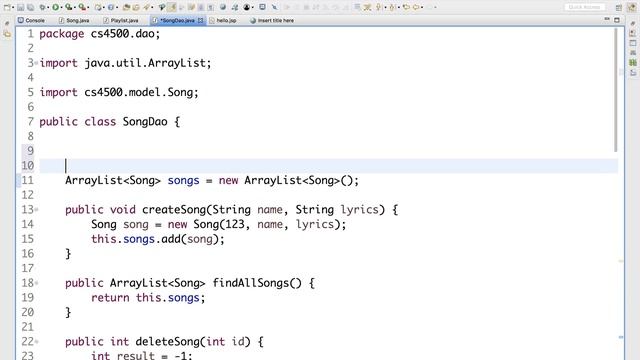The image size is (640, 360).
Task: Click the top icon in right trim bar
Action: 633,23
